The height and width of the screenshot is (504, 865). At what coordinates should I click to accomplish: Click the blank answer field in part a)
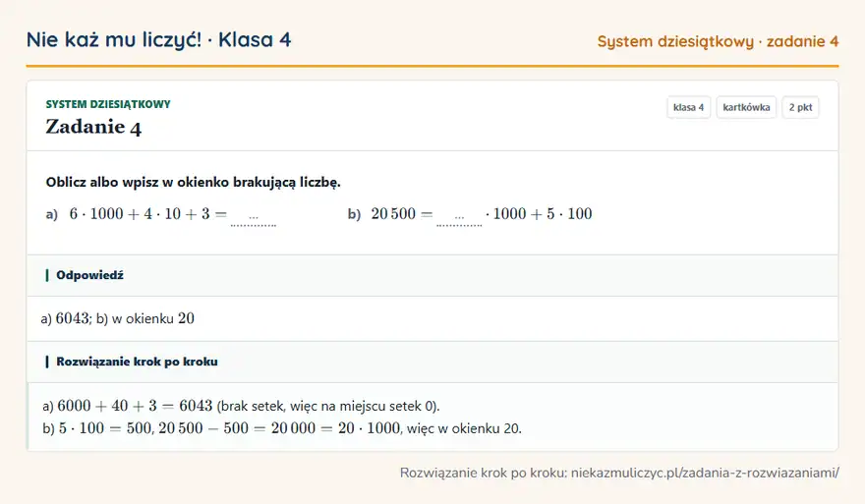pyautogui.click(x=254, y=216)
